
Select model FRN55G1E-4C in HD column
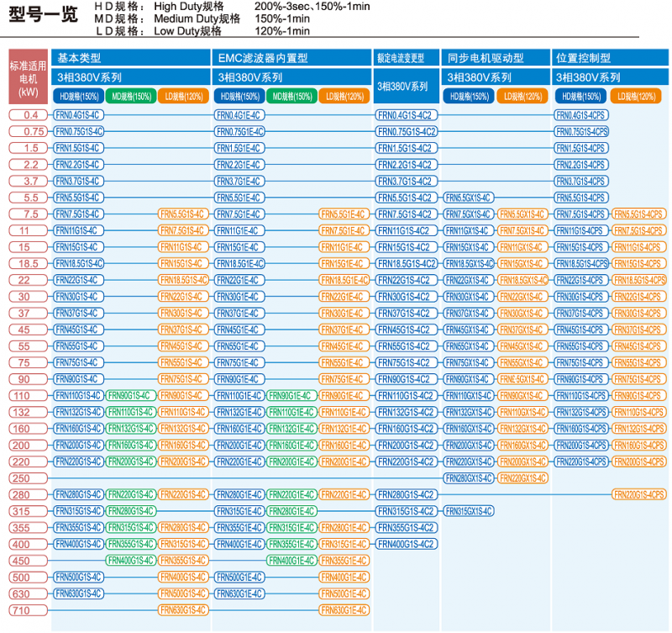[239, 346]
